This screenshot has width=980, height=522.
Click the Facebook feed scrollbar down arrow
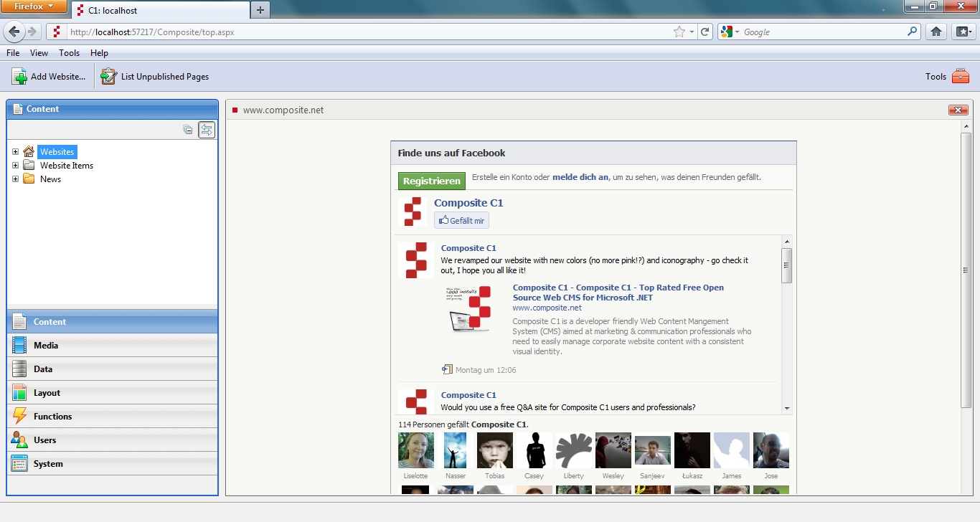787,408
